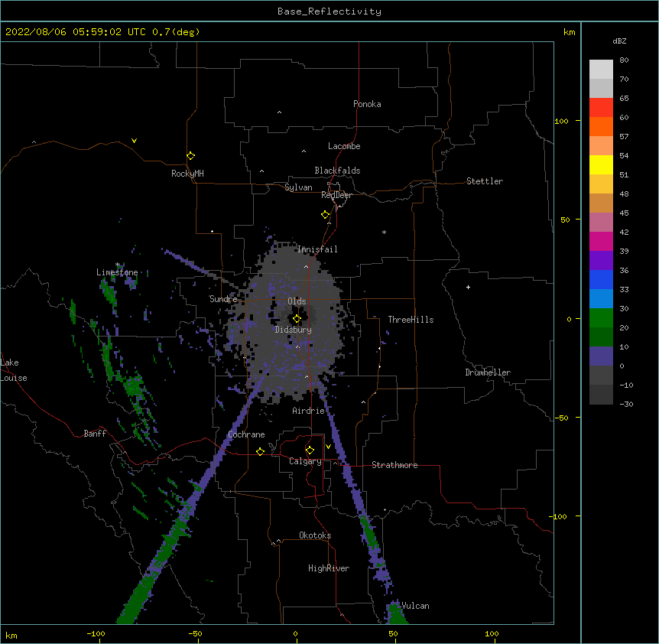The width and height of the screenshot is (659, 644).
Task: Click the -30 value on dBZ legend
Action: pyautogui.click(x=626, y=404)
